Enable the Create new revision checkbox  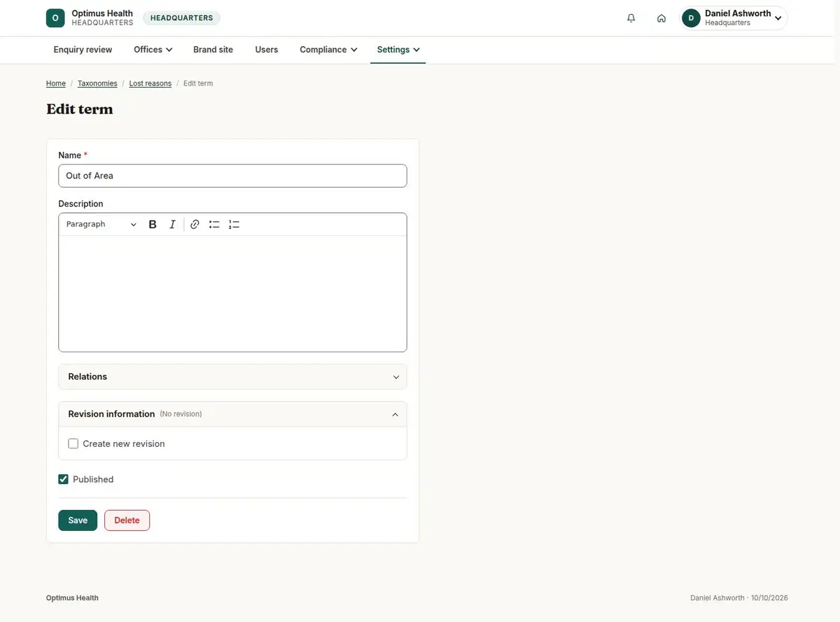pos(73,443)
